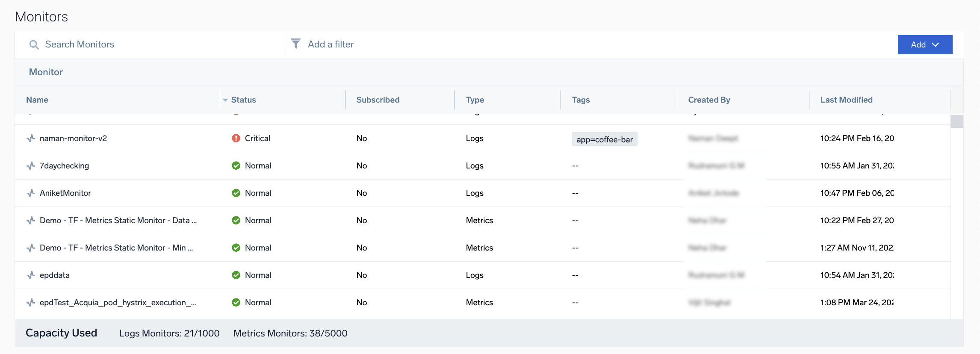Viewport: 980px width, 354px height.
Task: Click the vertical scrollbar thumb
Action: pyautogui.click(x=956, y=121)
